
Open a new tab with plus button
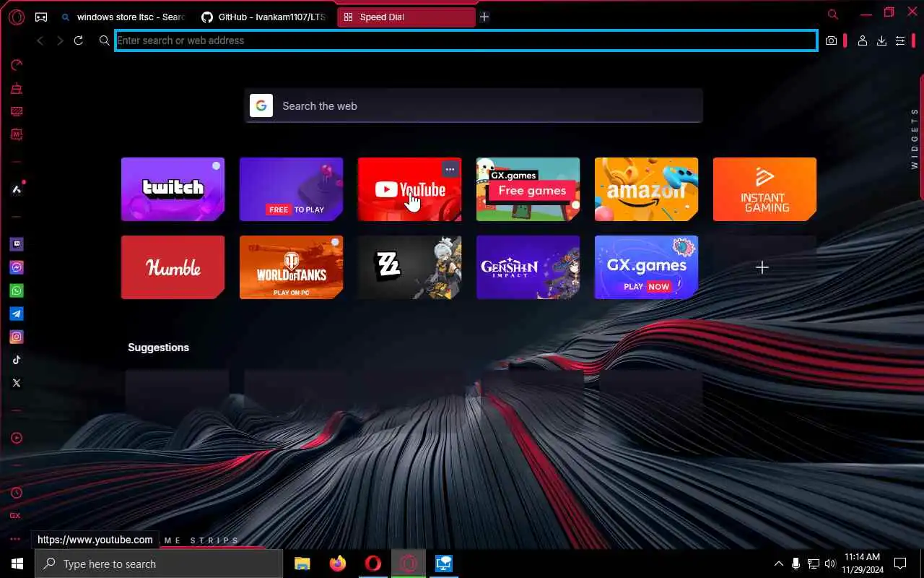coord(484,17)
